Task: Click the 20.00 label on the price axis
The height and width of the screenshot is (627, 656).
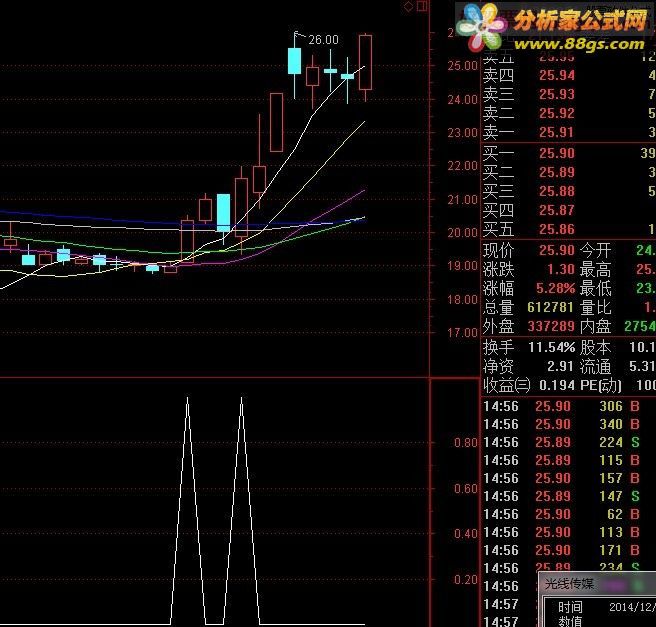Action: (463, 233)
